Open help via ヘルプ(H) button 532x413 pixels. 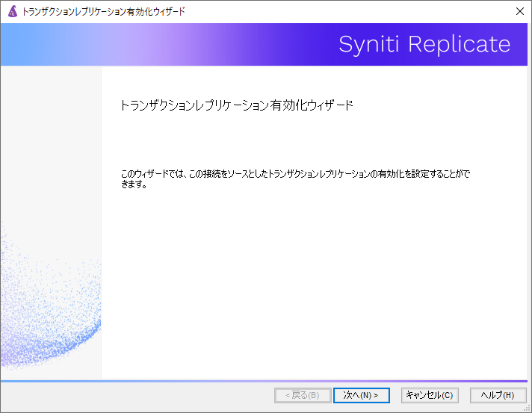[498, 395]
